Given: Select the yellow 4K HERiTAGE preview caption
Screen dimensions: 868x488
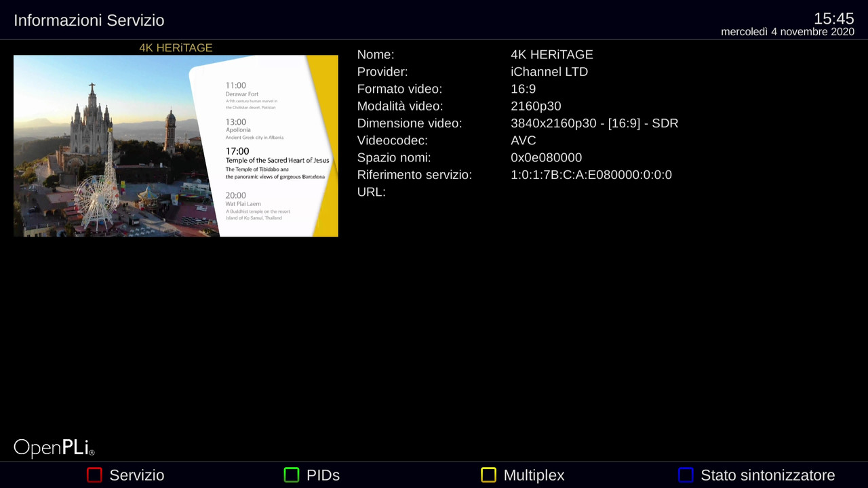Looking at the screenshot, I should 176,47.
